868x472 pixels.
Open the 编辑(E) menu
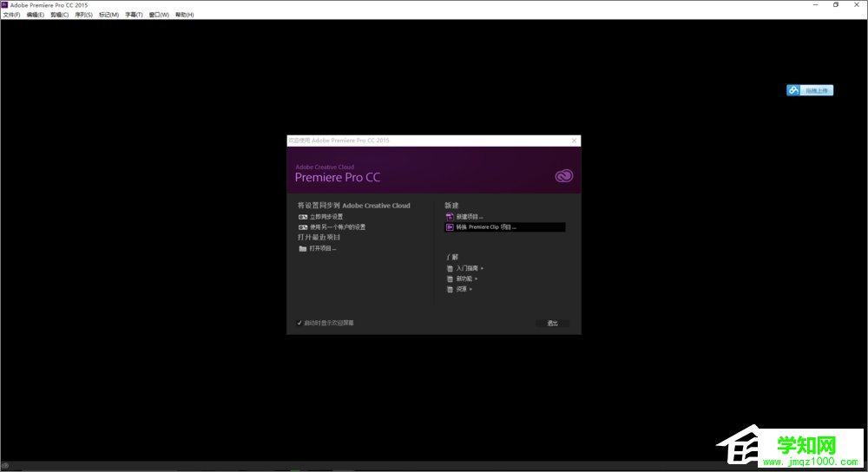36,15
